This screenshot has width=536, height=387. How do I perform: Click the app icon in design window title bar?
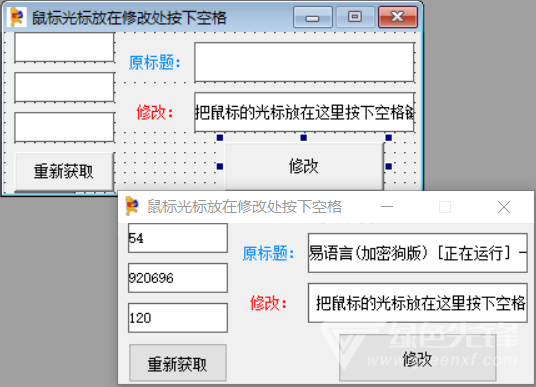(17, 17)
